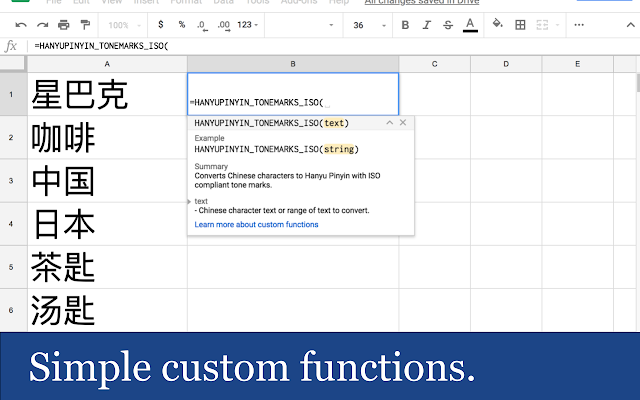Select cell containing 中国
The image size is (640, 400).
coord(107,180)
